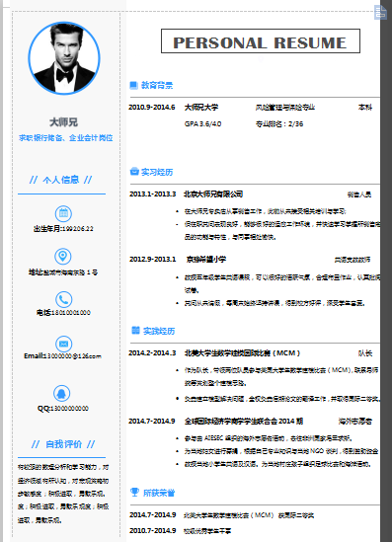Click the self-evaluation paragraph text
The width and height of the screenshot is (392, 542).
click(x=63, y=494)
